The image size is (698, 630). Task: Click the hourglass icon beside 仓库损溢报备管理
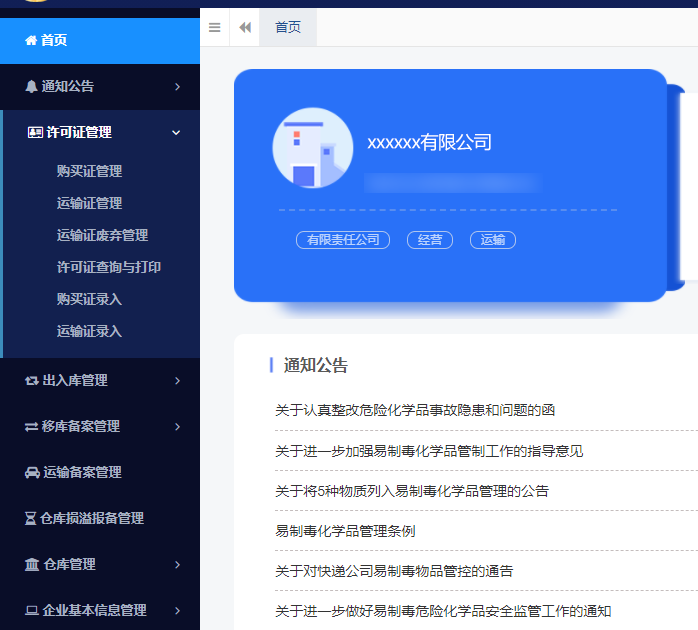pos(30,518)
